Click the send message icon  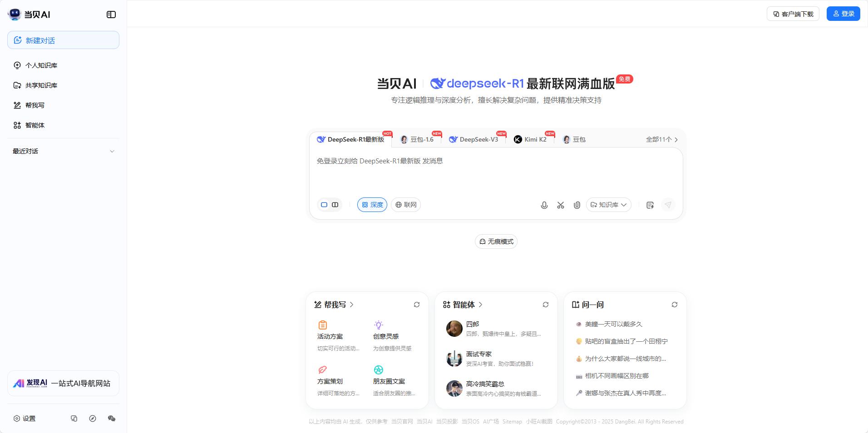tap(668, 205)
